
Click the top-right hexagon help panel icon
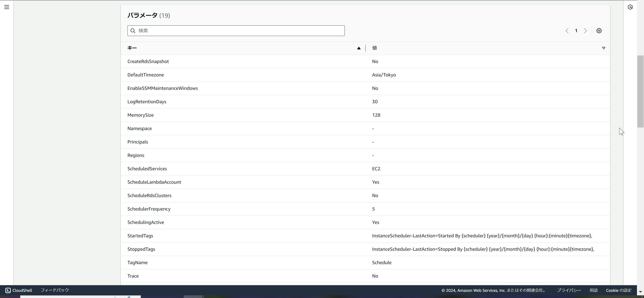pos(630,7)
